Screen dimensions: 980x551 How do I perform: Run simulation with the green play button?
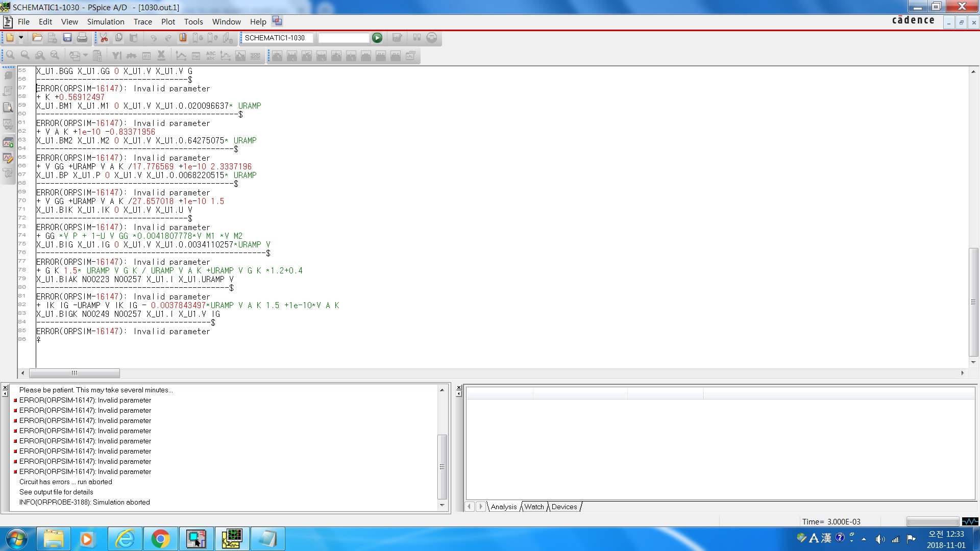[x=377, y=38]
